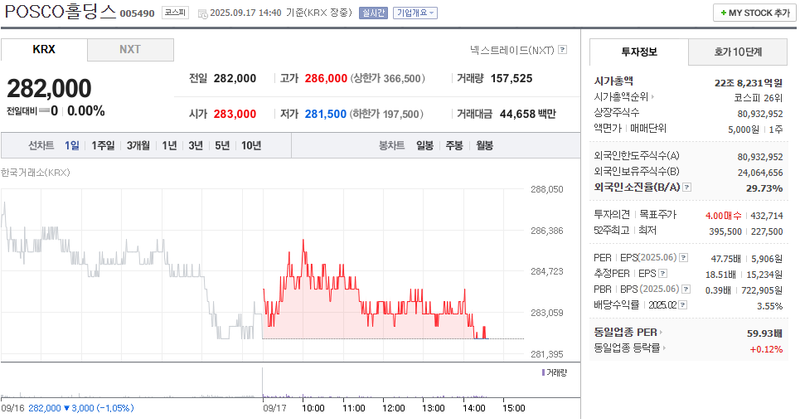The height and width of the screenshot is (419, 800).
Task: Select the 3개월 chart period
Action: 138,145
